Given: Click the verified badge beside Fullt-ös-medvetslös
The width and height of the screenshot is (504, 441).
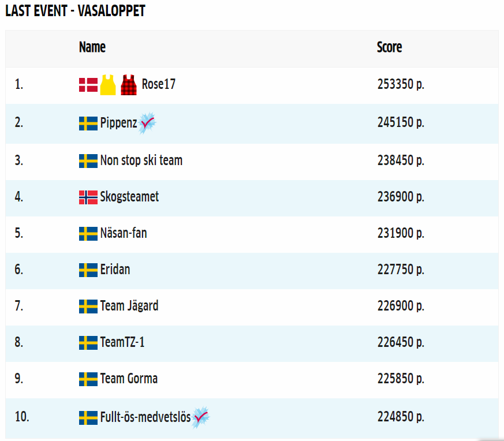Looking at the screenshot, I should click(200, 417).
